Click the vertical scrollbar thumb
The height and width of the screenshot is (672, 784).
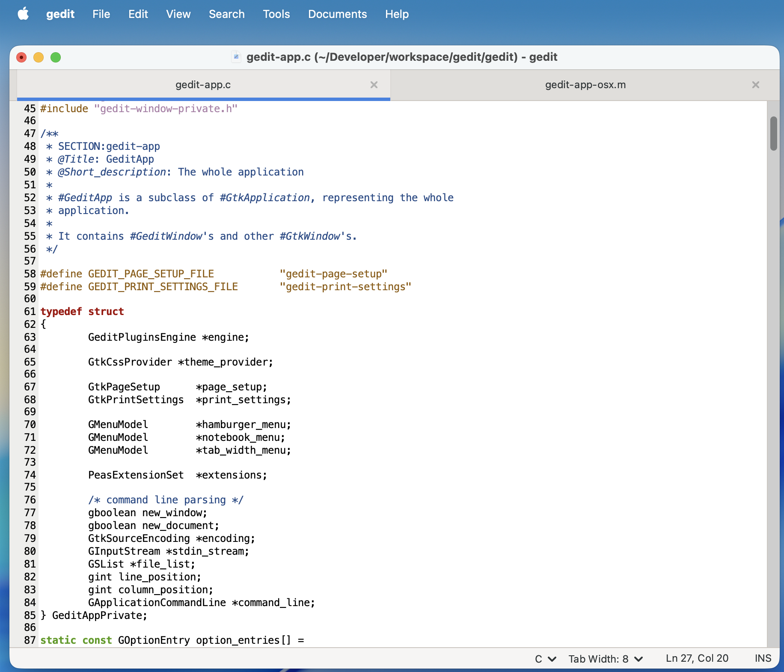[773, 134]
